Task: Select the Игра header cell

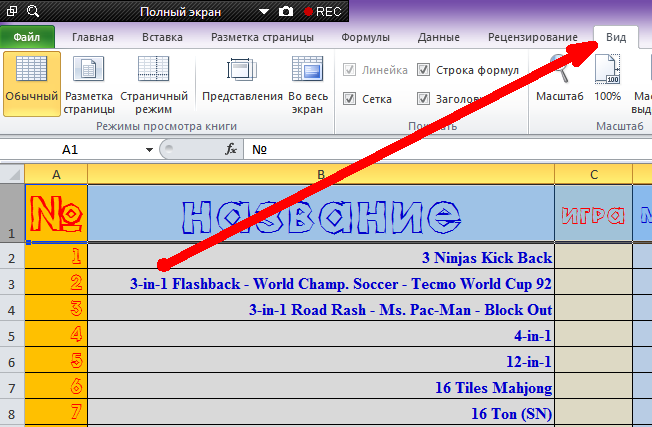Action: [x=593, y=213]
